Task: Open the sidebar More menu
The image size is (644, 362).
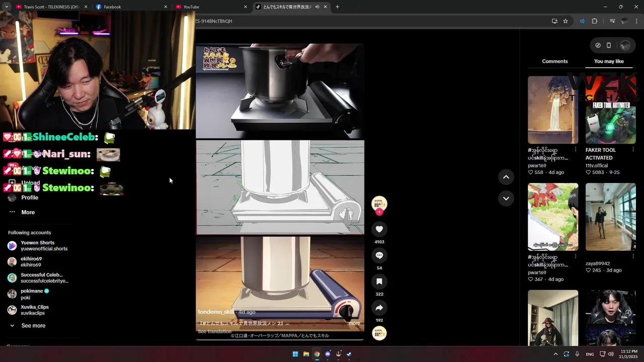Action: [22, 212]
